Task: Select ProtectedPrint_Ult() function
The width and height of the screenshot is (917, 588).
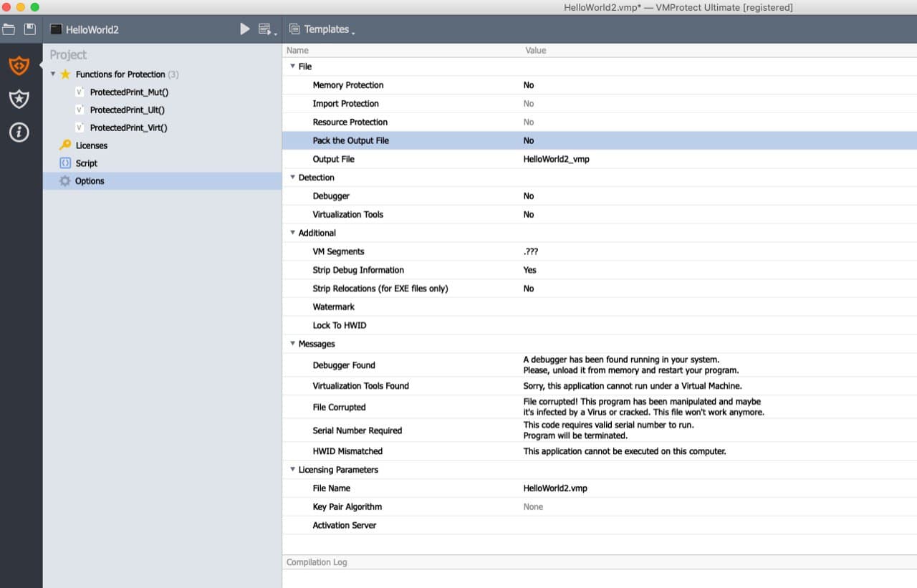Action: [x=127, y=110]
